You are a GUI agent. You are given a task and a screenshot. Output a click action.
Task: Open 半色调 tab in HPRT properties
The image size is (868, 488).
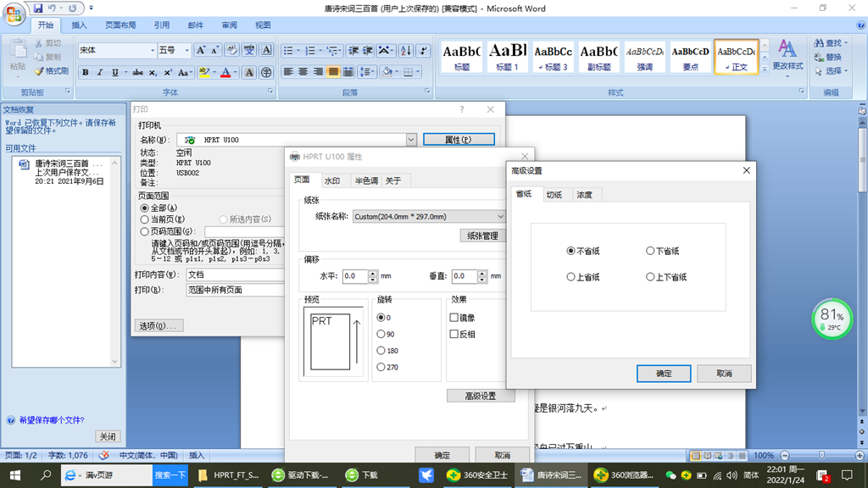366,181
